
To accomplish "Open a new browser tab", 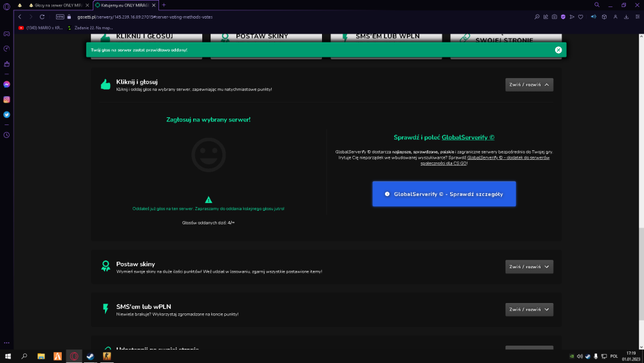I will pyautogui.click(x=164, y=5).
